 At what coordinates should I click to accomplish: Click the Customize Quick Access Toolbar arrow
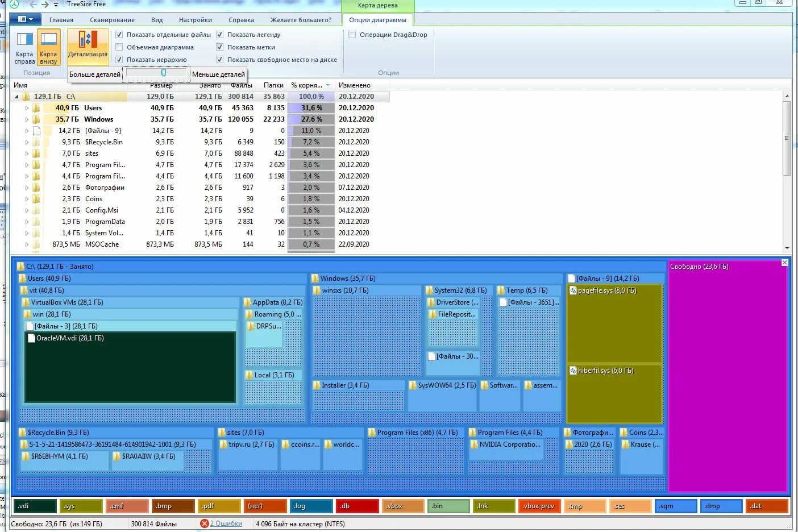coord(56,5)
